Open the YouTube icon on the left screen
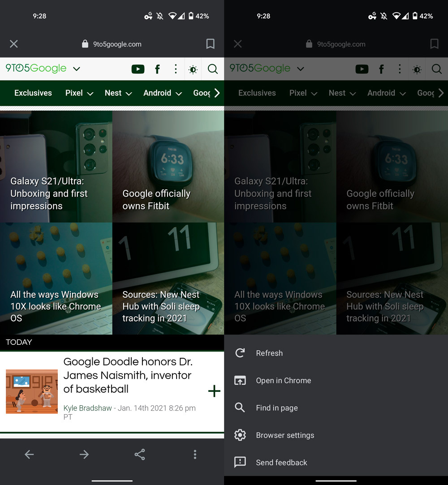The height and width of the screenshot is (485, 448). [138, 69]
